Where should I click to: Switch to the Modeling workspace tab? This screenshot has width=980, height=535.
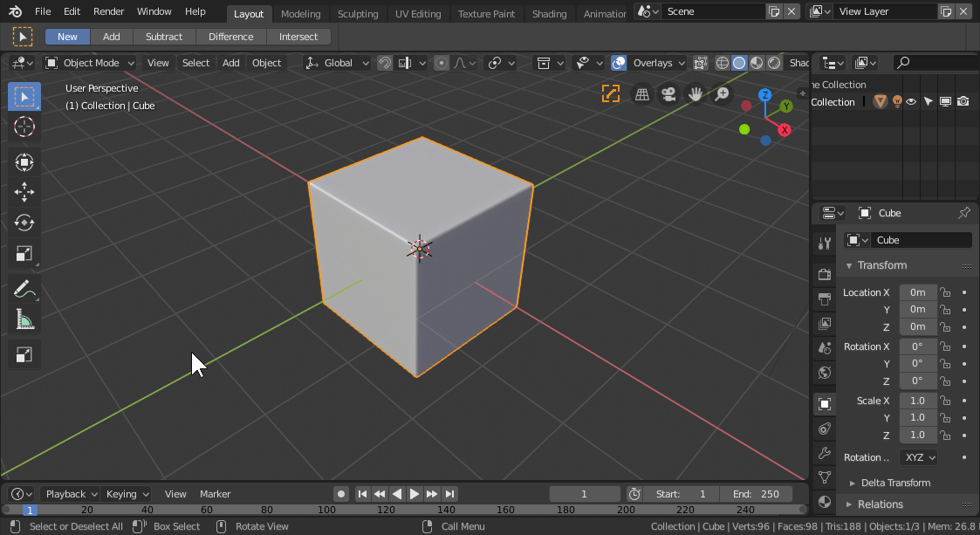coord(300,14)
